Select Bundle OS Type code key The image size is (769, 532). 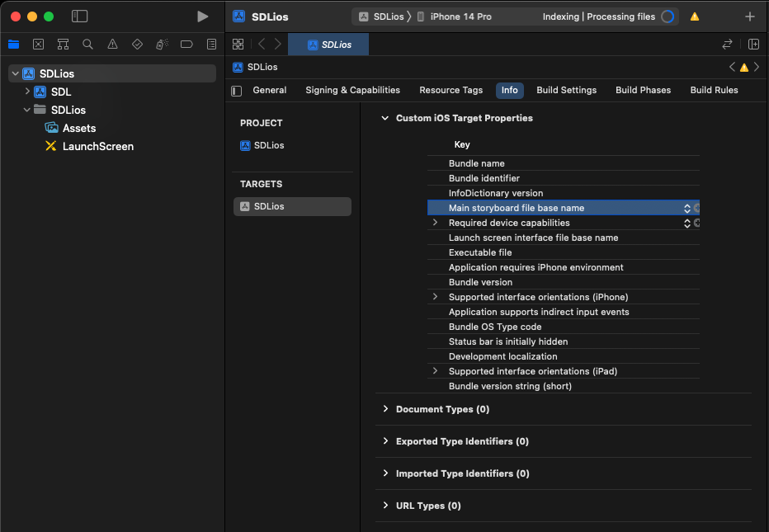(x=495, y=327)
